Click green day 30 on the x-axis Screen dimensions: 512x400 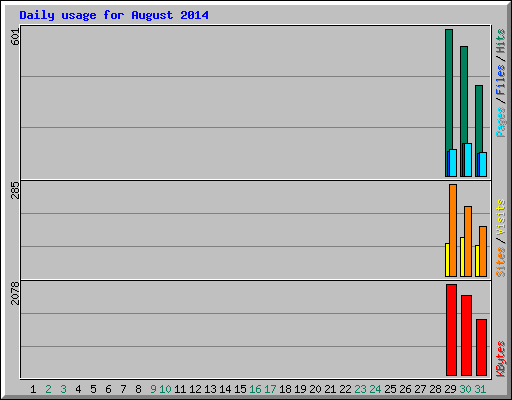click(465, 389)
